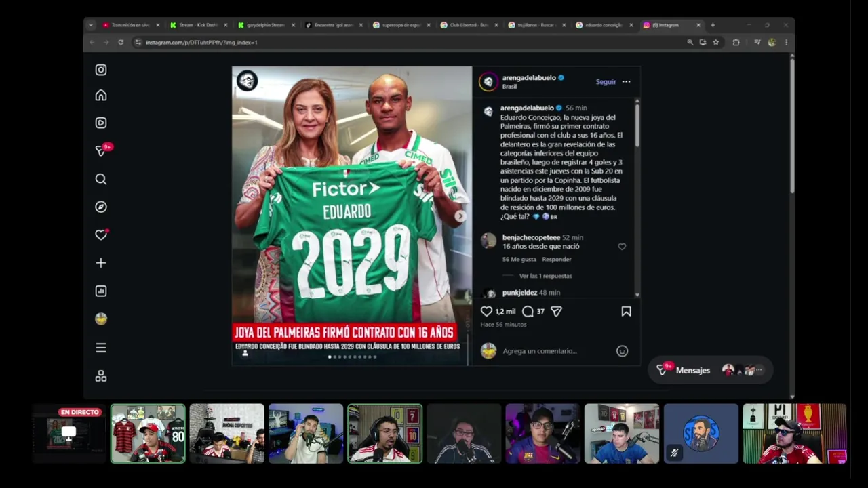868x488 pixels.
Task: Share the post with paper plane icon
Action: [x=556, y=311]
